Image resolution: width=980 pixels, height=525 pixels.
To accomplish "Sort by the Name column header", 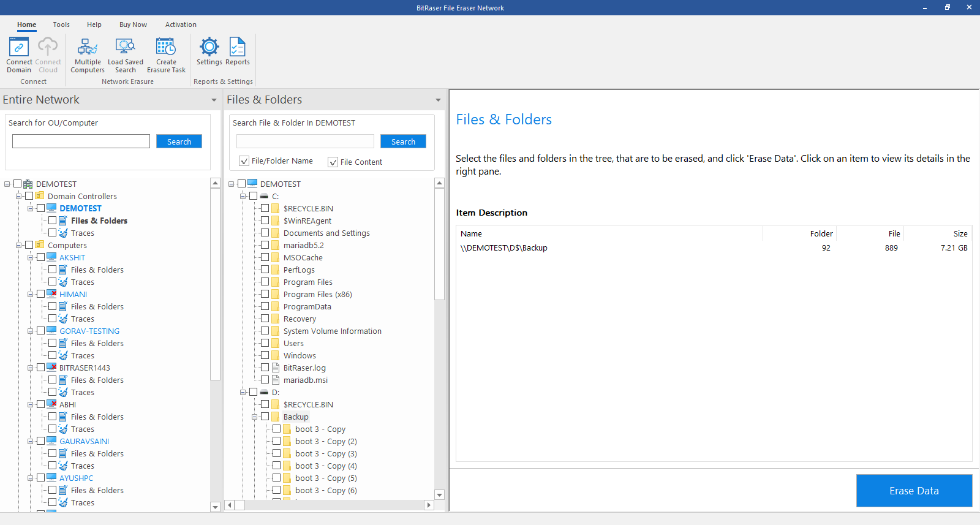I will [x=609, y=233].
